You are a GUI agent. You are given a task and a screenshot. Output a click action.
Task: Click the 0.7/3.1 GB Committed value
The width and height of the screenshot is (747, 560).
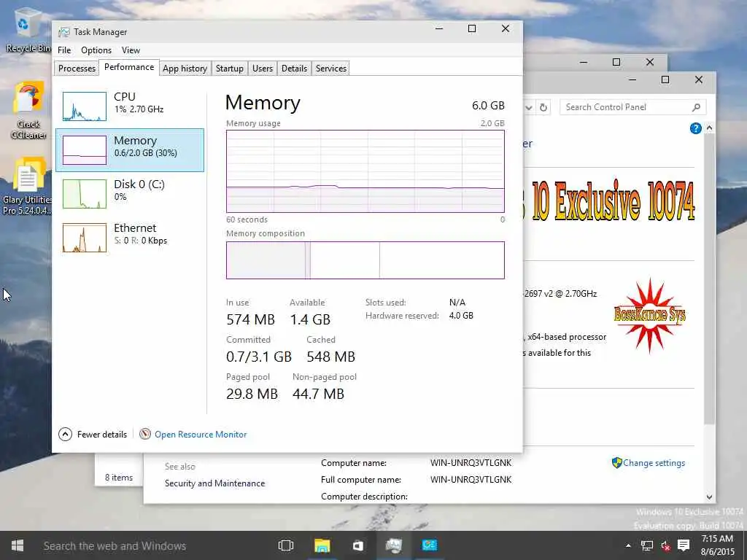pyautogui.click(x=259, y=357)
